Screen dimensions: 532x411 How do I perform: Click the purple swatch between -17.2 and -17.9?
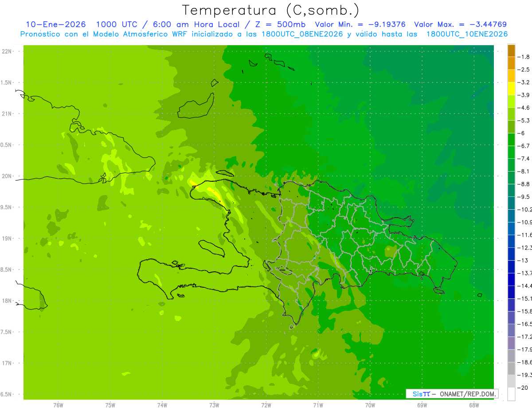tap(511, 343)
